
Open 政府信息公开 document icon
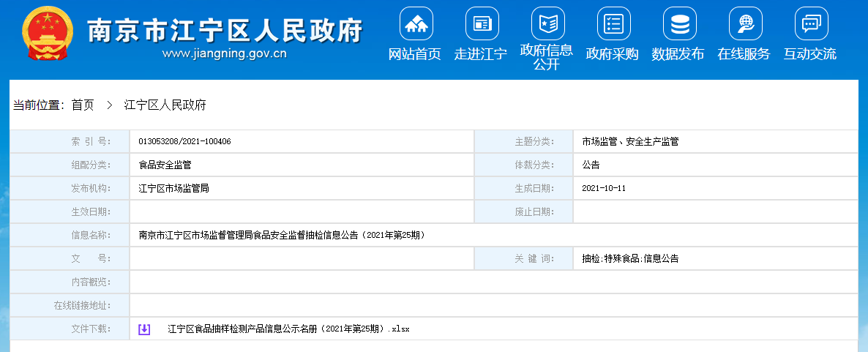coord(548,23)
